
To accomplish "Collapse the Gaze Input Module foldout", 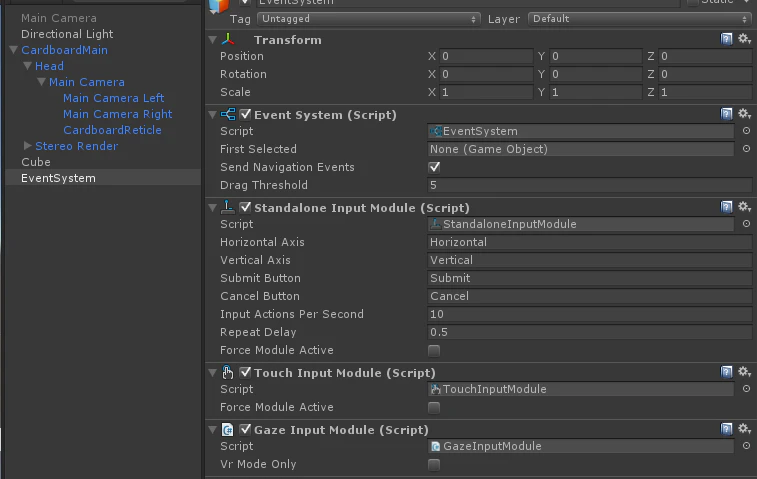I will (x=212, y=430).
